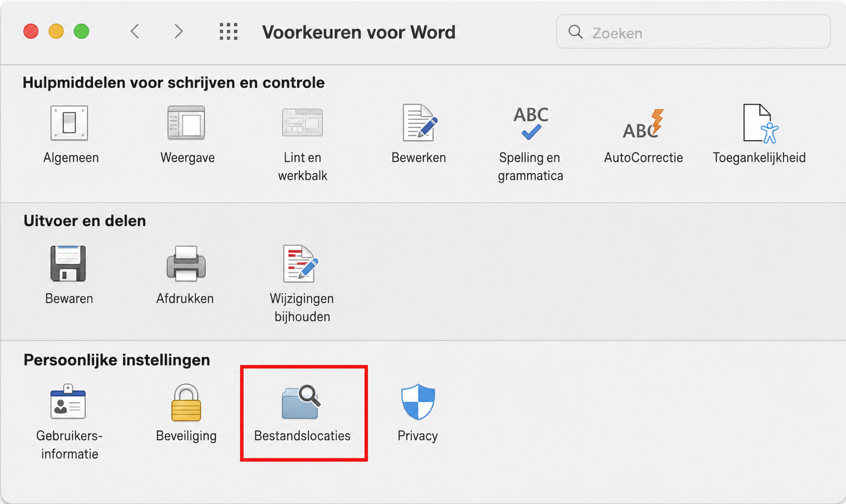Go forward with the right arrow
The width and height of the screenshot is (846, 504).
click(179, 31)
